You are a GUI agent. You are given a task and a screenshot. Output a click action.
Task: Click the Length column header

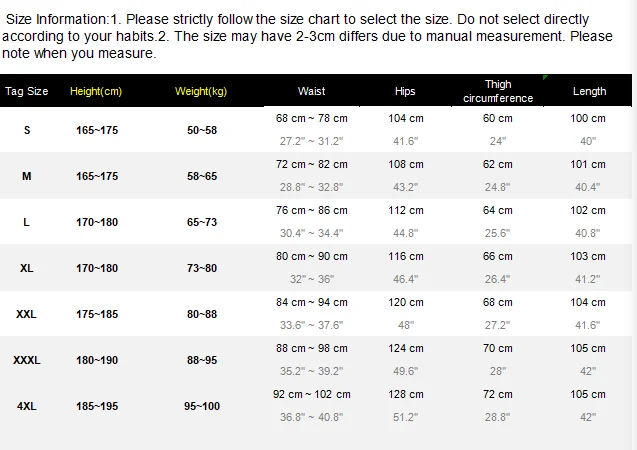[589, 91]
